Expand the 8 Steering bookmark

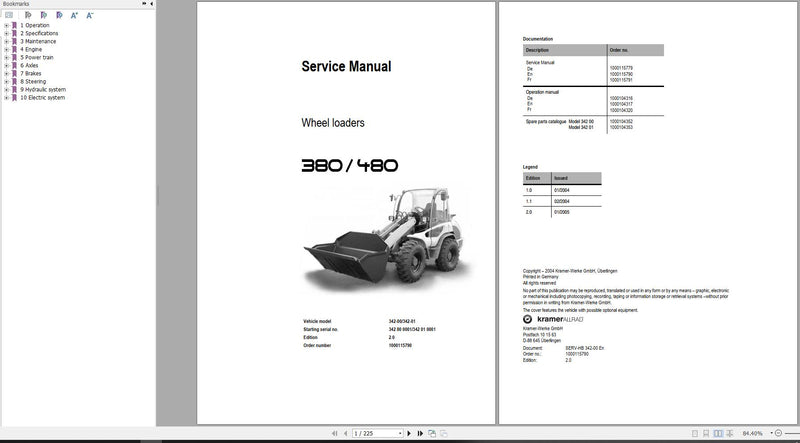tap(6, 82)
